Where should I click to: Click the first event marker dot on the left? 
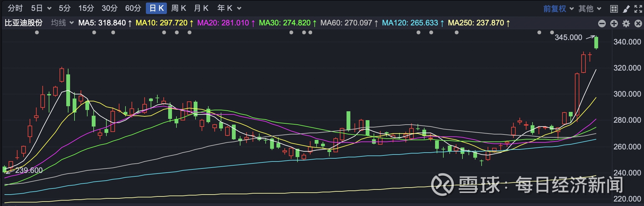coord(37,32)
